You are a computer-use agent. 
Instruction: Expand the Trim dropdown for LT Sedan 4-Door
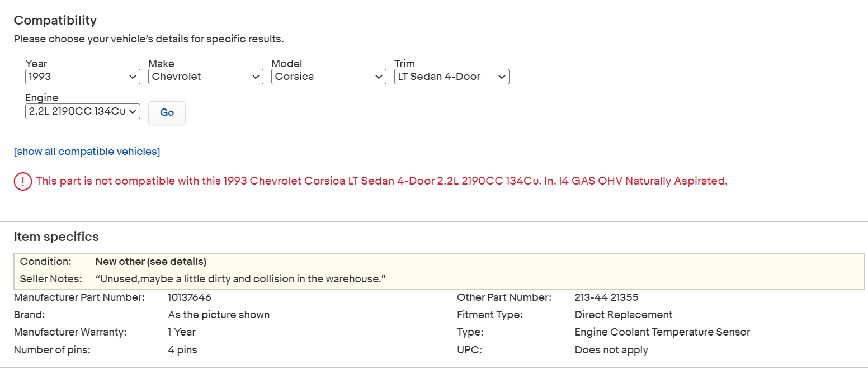(452, 77)
